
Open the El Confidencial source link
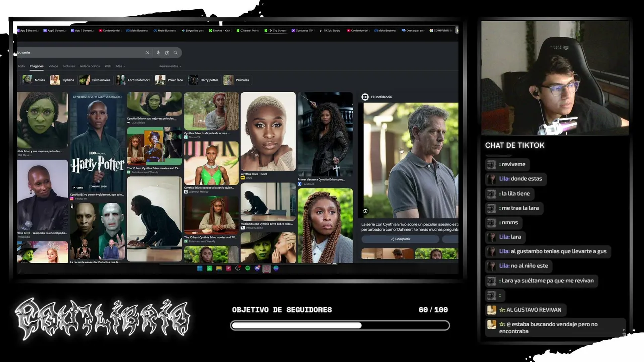point(381,97)
